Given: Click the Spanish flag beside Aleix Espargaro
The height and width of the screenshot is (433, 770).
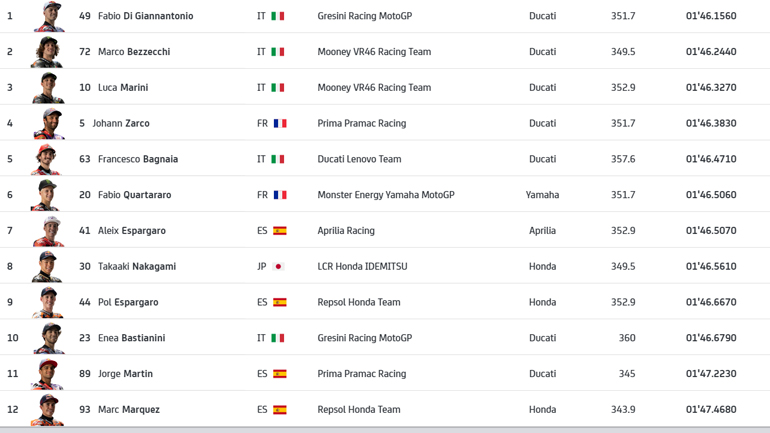Looking at the screenshot, I should click(280, 231).
